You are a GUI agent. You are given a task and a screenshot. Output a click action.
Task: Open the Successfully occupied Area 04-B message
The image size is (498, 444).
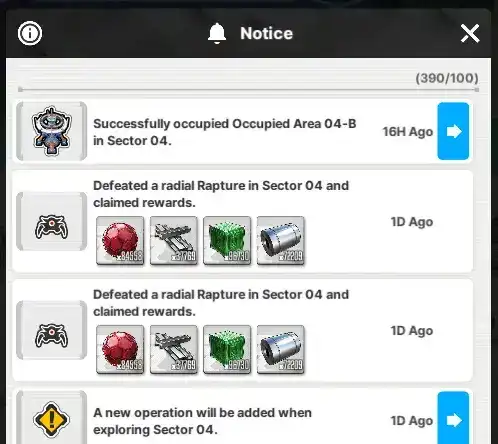click(225, 132)
